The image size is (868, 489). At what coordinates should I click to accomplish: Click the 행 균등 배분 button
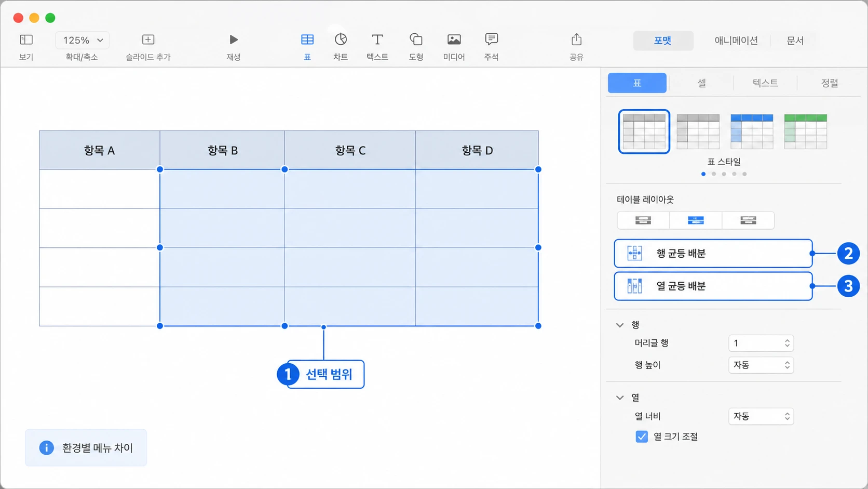pos(713,254)
